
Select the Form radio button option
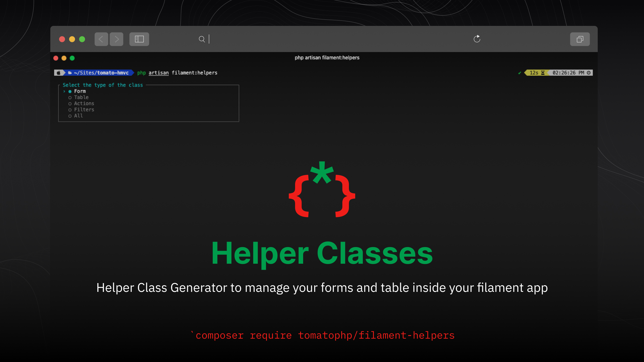point(70,91)
